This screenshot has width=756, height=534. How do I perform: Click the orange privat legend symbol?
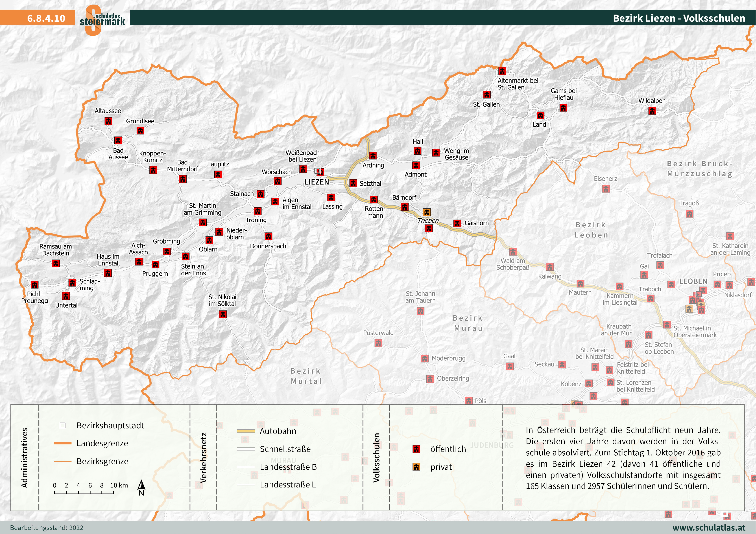tap(416, 467)
